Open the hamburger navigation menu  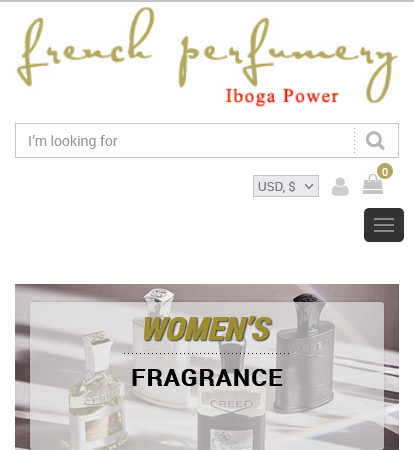(x=384, y=225)
